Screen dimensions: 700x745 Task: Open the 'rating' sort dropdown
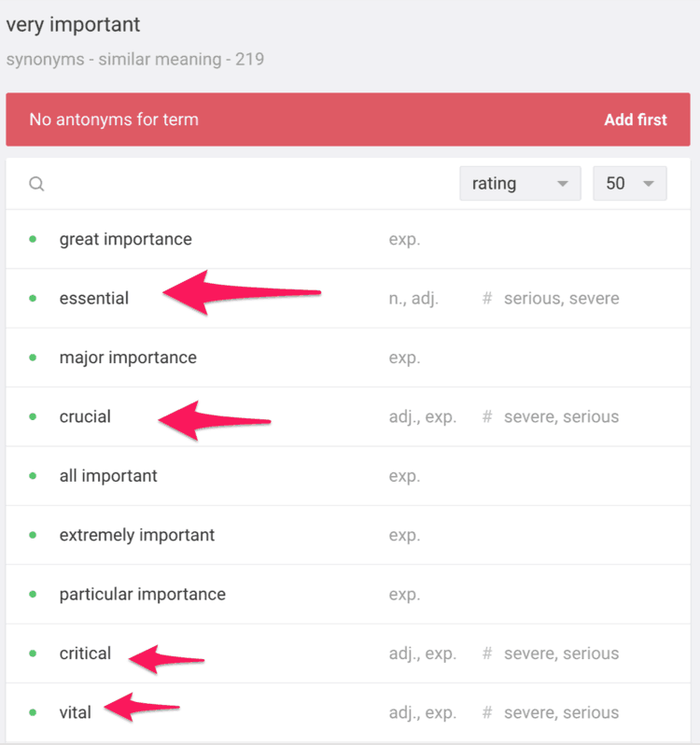point(520,184)
